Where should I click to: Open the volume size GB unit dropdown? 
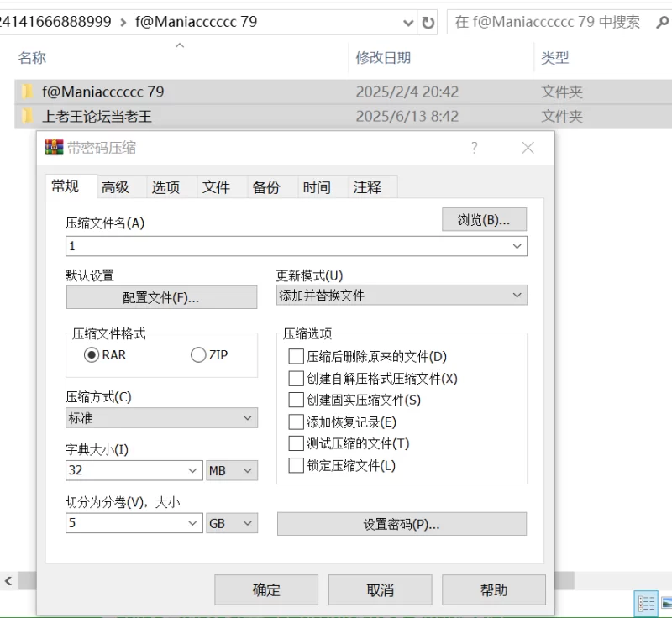click(x=232, y=523)
